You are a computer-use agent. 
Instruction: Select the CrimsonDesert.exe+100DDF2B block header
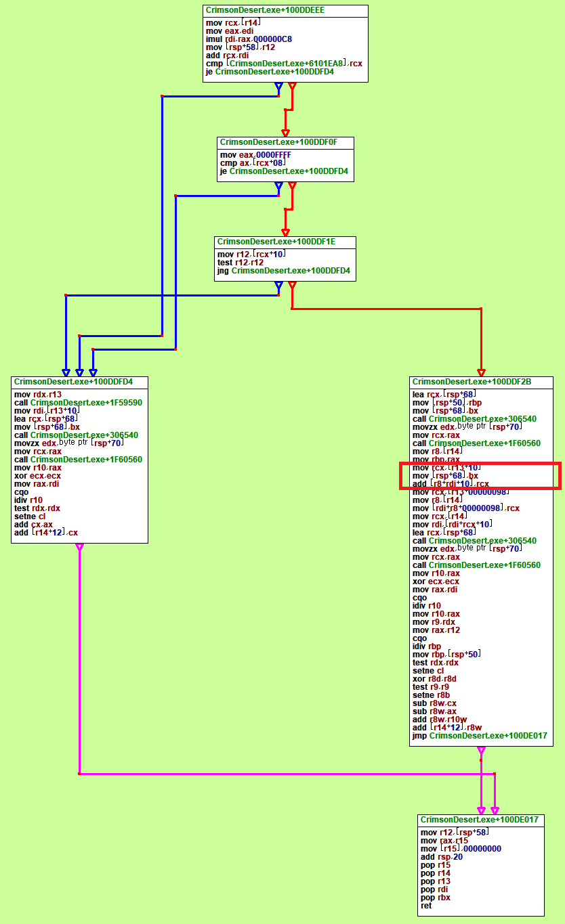(481, 382)
